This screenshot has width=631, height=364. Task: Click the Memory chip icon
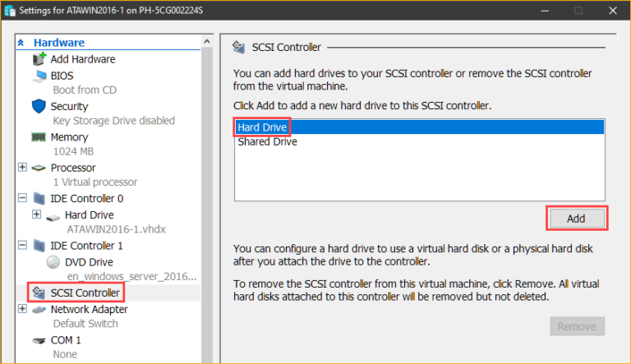click(39, 137)
